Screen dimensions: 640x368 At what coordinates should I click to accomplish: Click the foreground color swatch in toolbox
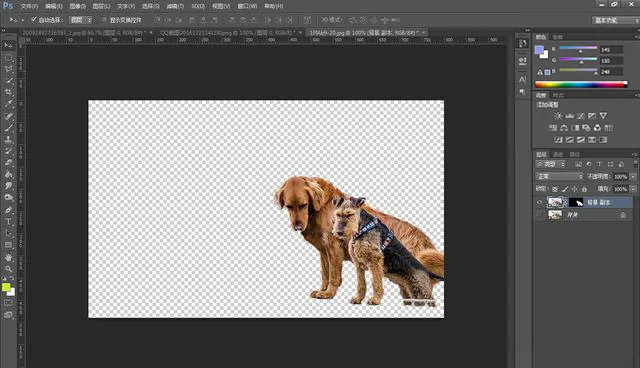(6, 287)
